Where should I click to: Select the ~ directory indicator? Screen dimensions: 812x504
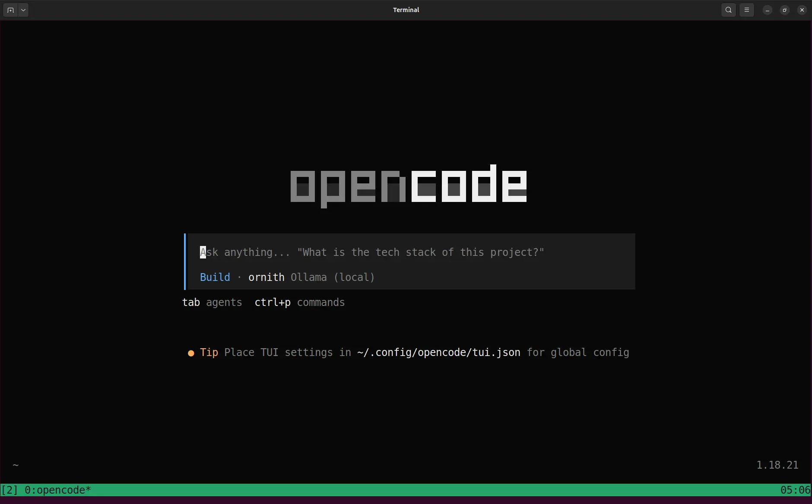(16, 465)
